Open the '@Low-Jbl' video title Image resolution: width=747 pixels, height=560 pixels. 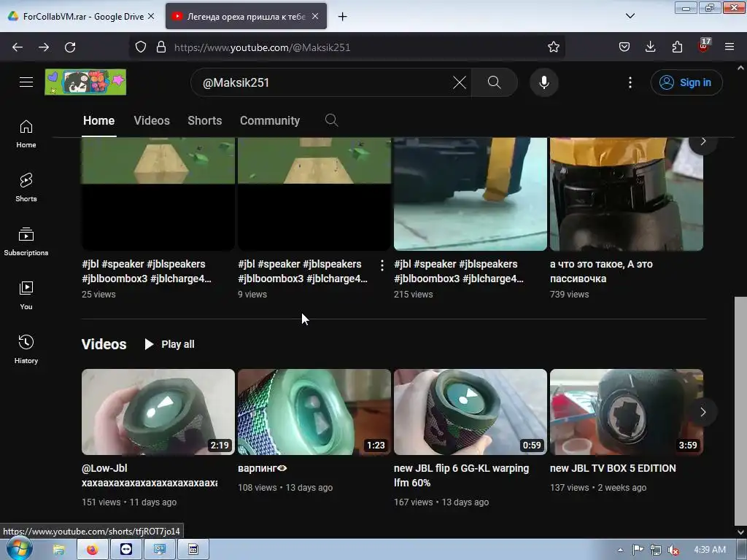point(150,475)
